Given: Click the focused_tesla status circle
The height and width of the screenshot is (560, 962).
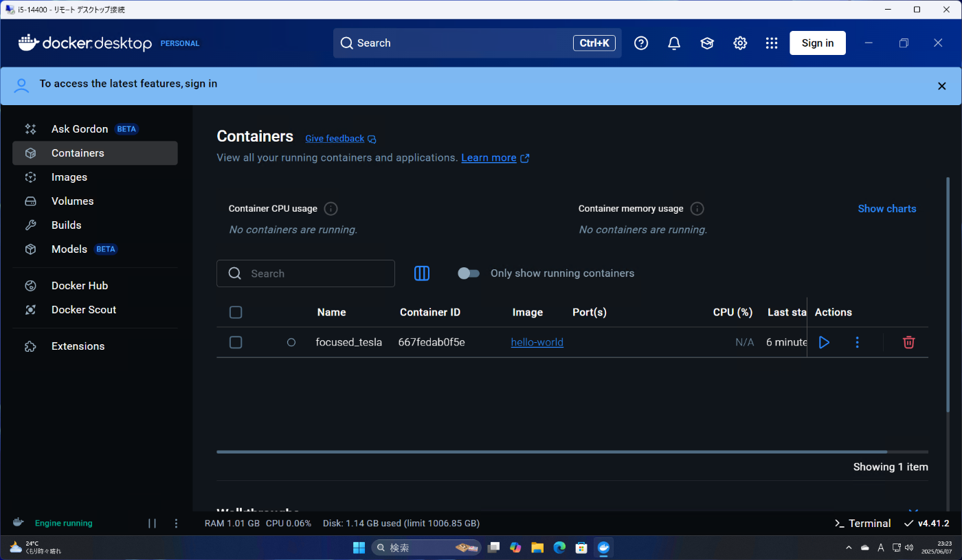Looking at the screenshot, I should 291,342.
